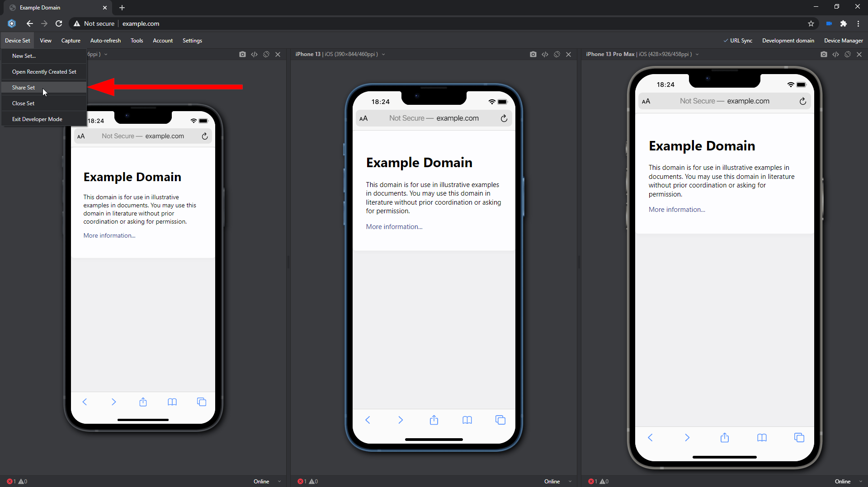Open DevTools for the iPhone 13 Pro Max
Screen dimensions: 868x487
pos(835,54)
